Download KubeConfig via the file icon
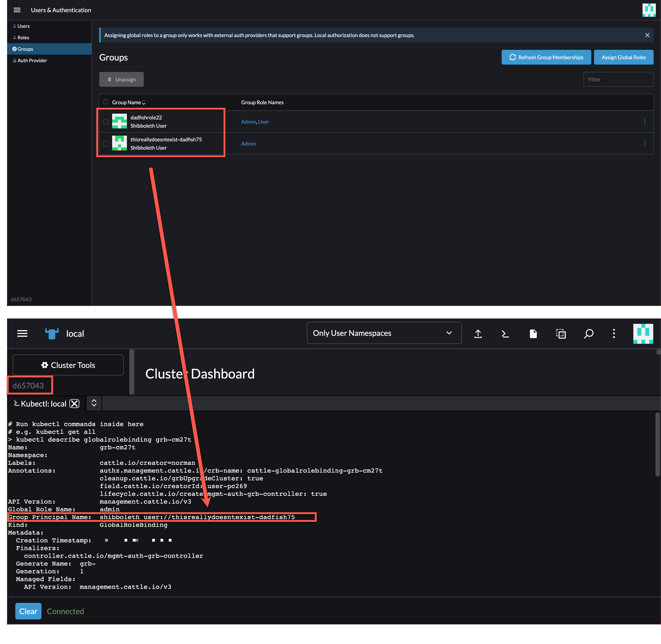 tap(533, 333)
